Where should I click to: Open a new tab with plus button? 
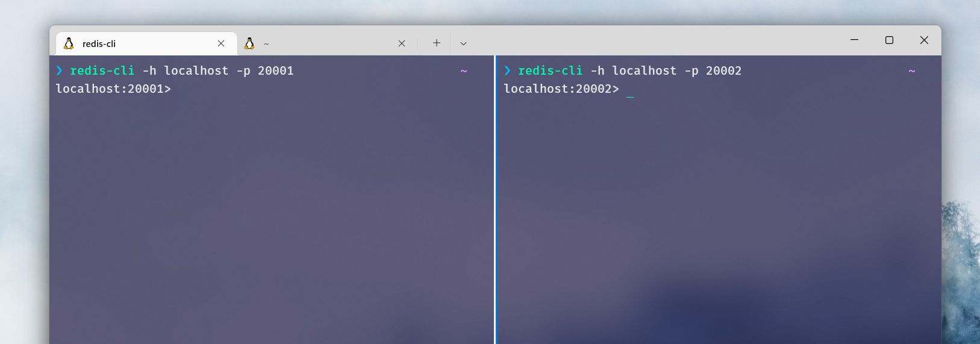437,43
